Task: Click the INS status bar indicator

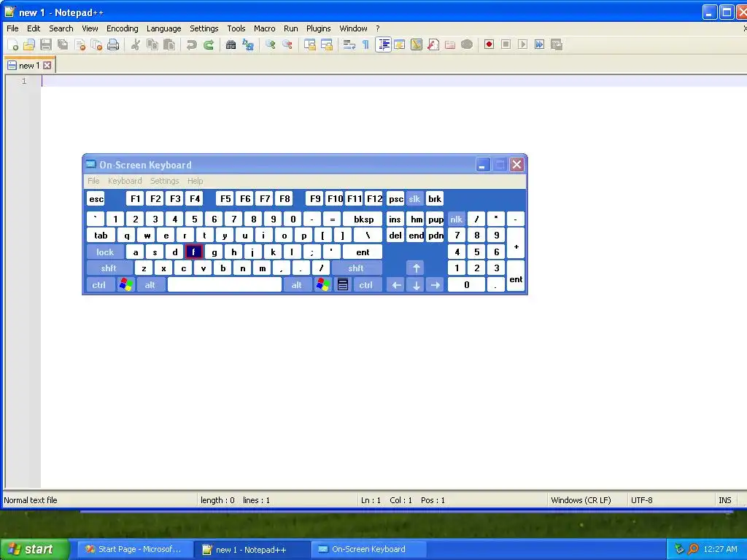Action: pos(725,500)
